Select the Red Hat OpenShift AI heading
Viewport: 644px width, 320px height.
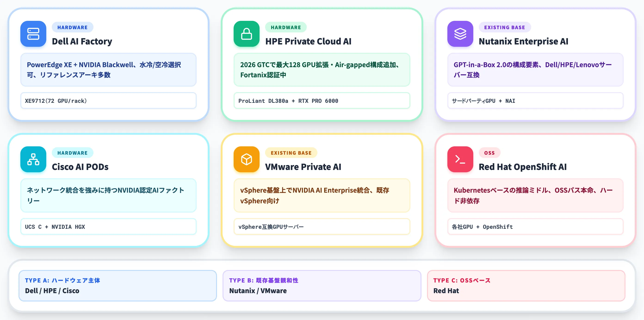523,167
